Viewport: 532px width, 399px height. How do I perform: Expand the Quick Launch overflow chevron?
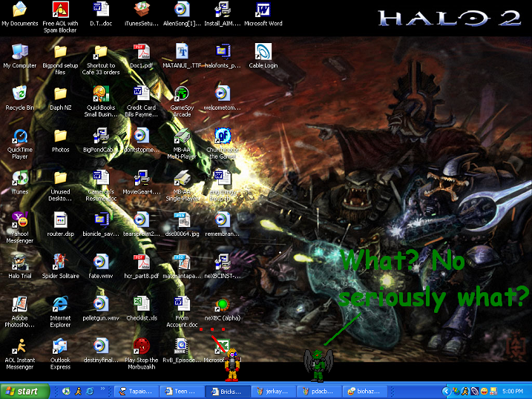point(102,388)
